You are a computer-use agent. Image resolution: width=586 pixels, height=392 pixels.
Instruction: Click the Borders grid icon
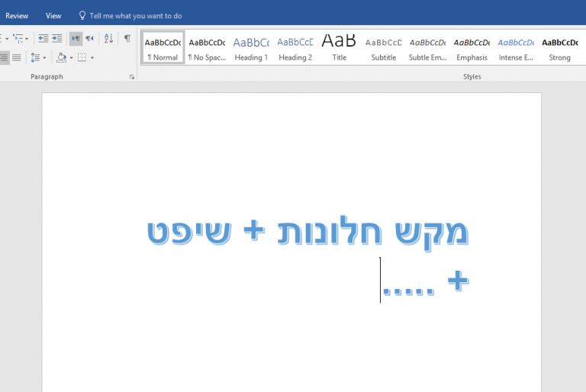point(82,57)
